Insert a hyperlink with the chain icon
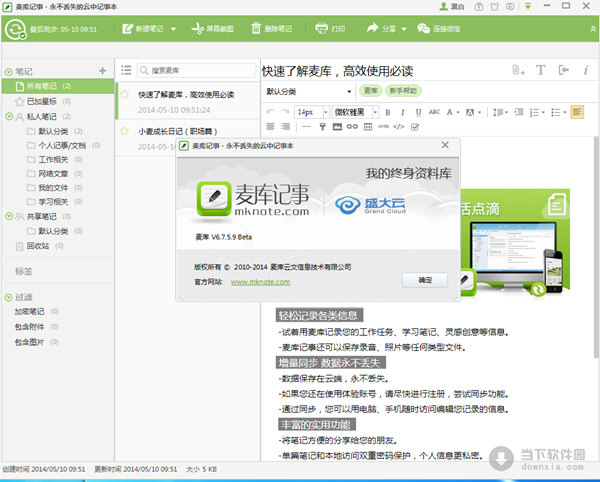This screenshot has height=482, width=600. pos(352,127)
